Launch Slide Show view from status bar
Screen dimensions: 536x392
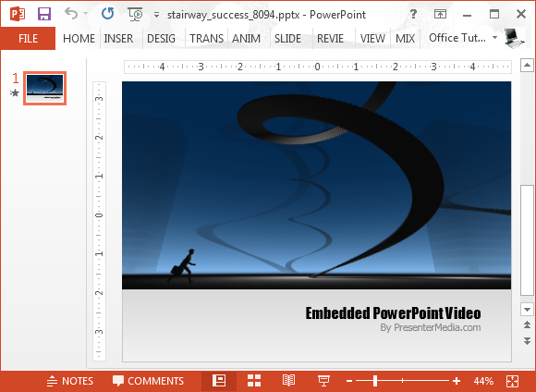click(323, 380)
